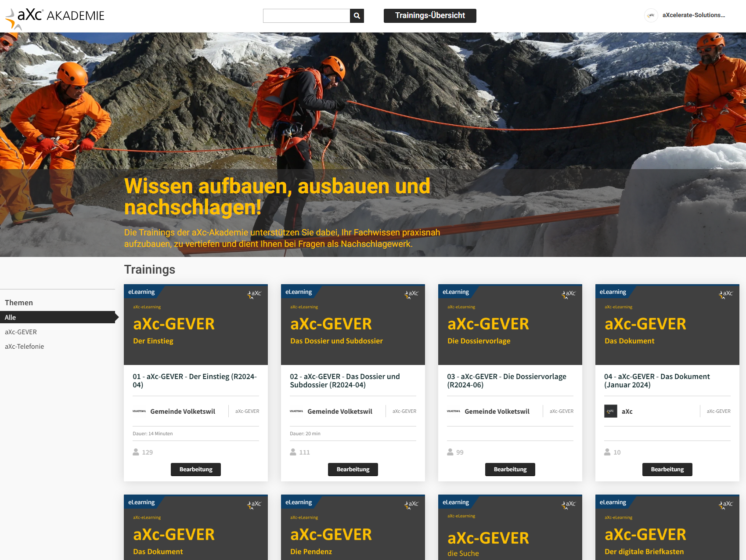Open the Trainings-Übersicht page
The height and width of the screenshot is (560, 746).
(x=429, y=15)
